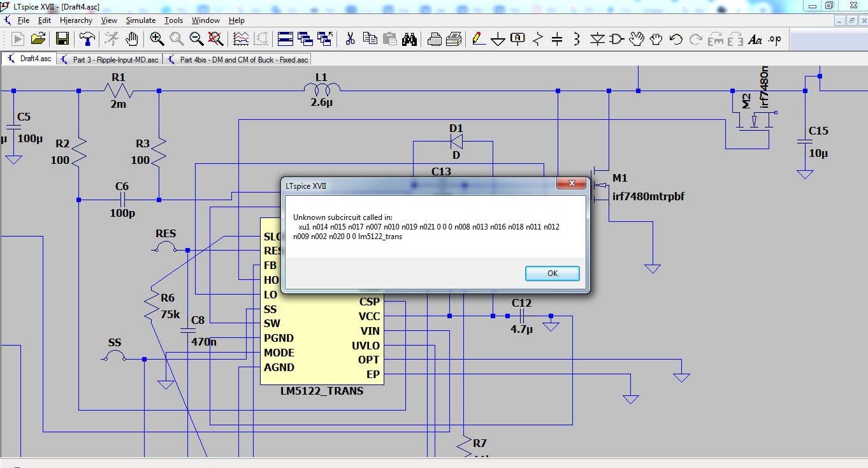Click the Autorange waveform icon
868x468 pixels.
pos(241,39)
